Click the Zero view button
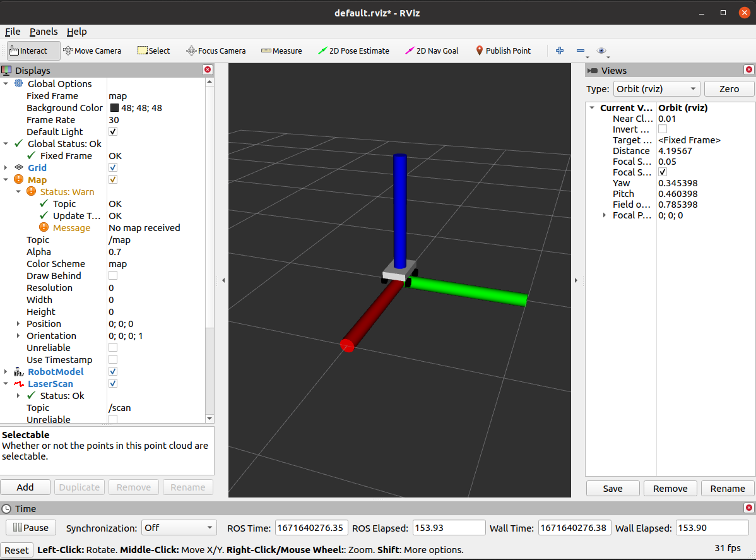Image resolution: width=756 pixels, height=560 pixels. pyautogui.click(x=729, y=89)
